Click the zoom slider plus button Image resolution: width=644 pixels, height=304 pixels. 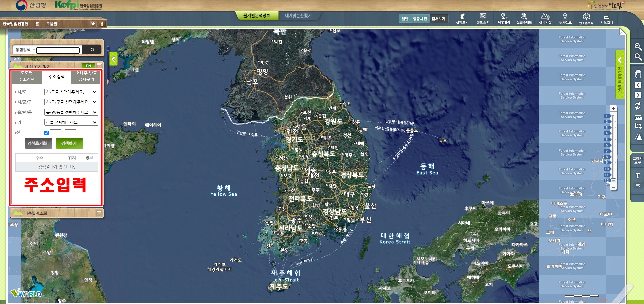click(x=613, y=109)
